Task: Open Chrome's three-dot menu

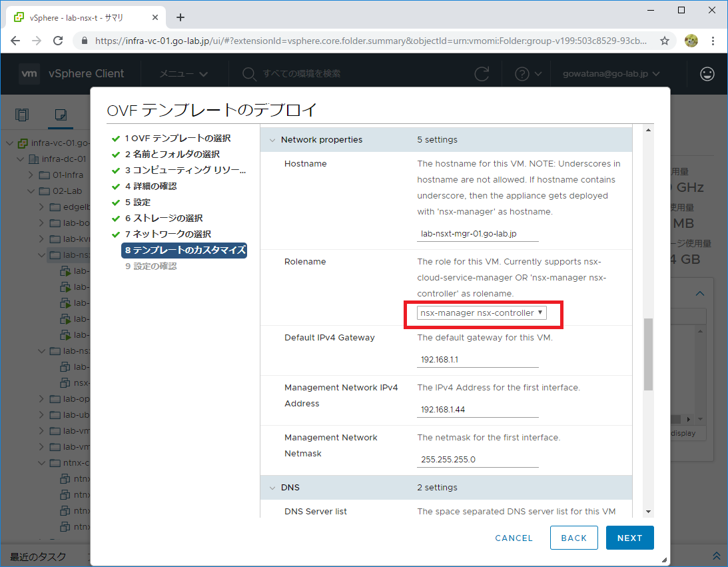Action: click(713, 41)
